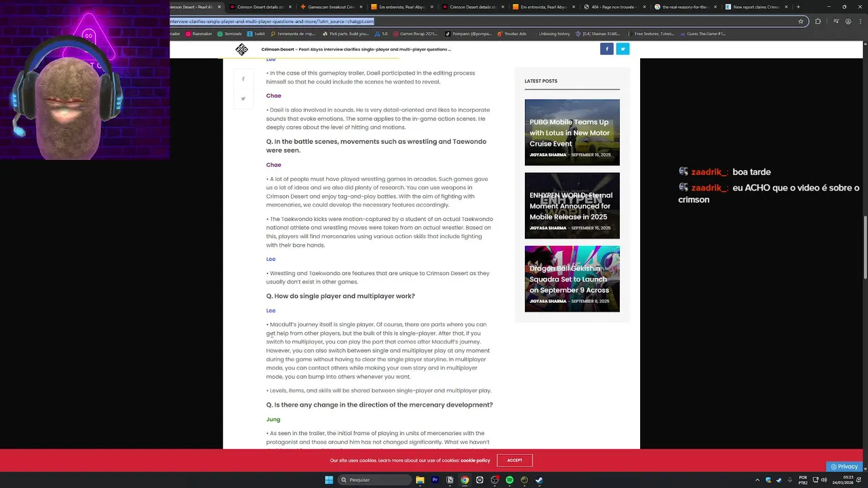Click the LATEST POSTS heading
The width and height of the screenshot is (868, 488).
click(540, 81)
